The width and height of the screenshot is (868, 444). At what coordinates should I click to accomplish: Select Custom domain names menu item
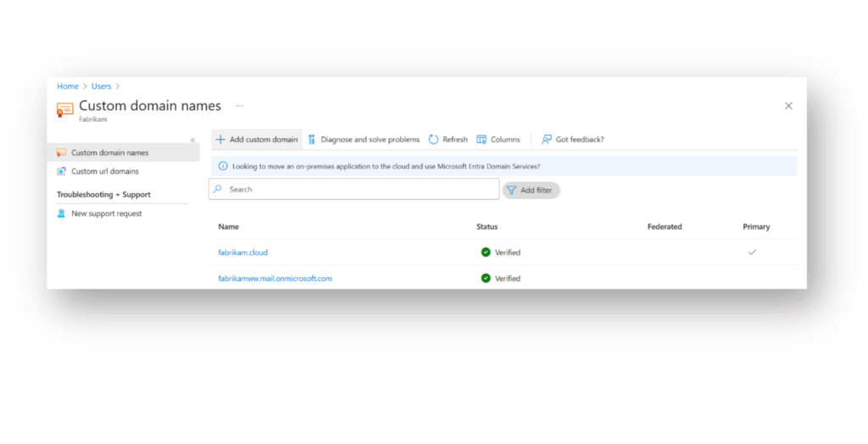pos(124,153)
